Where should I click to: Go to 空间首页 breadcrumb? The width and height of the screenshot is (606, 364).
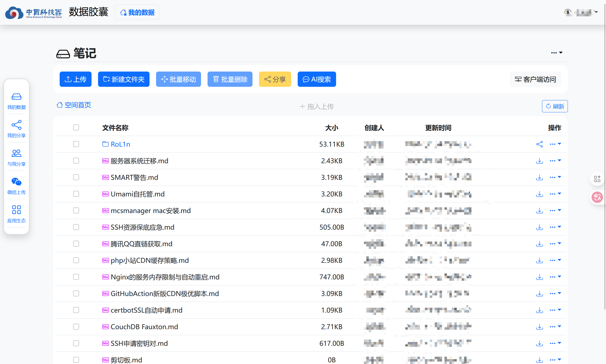tap(74, 105)
